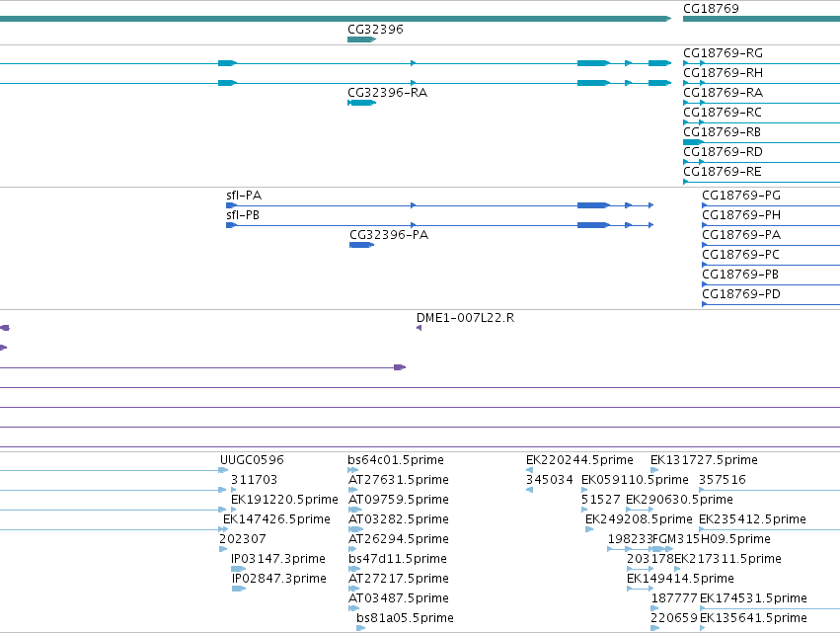Select the IP02847.3prime EST
840x633 pixels.
tap(279, 579)
